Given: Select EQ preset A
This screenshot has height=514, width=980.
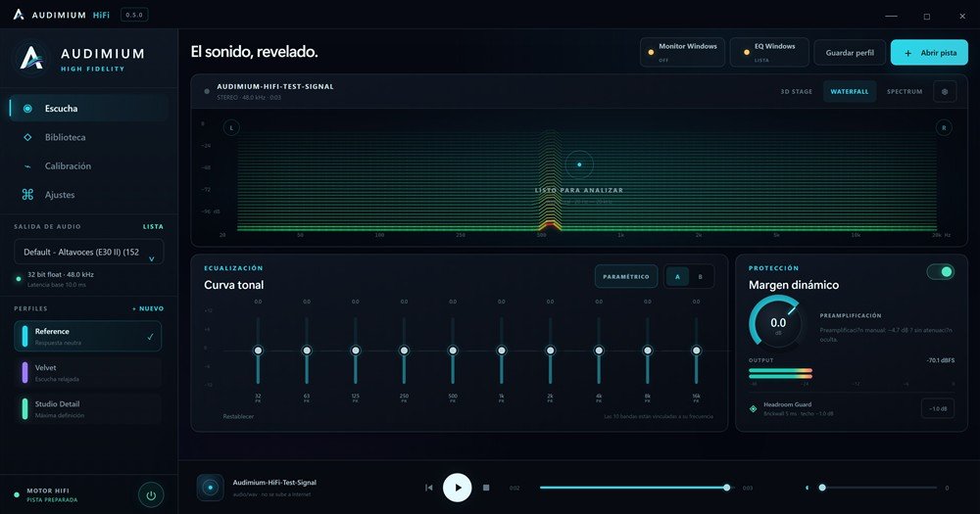Looking at the screenshot, I should tap(677, 277).
